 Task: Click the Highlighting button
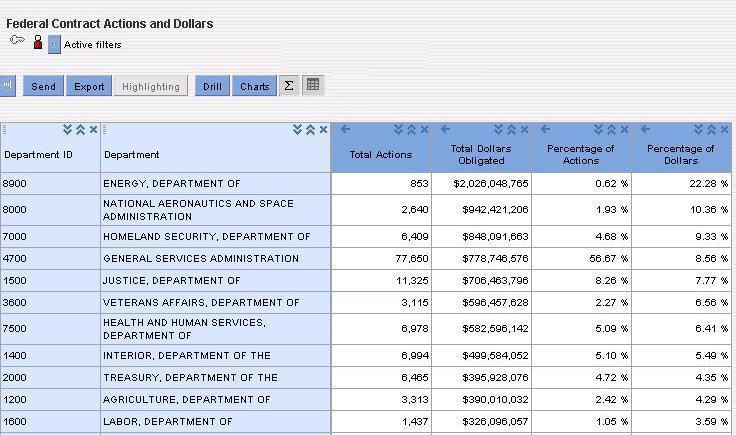pyautogui.click(x=151, y=86)
